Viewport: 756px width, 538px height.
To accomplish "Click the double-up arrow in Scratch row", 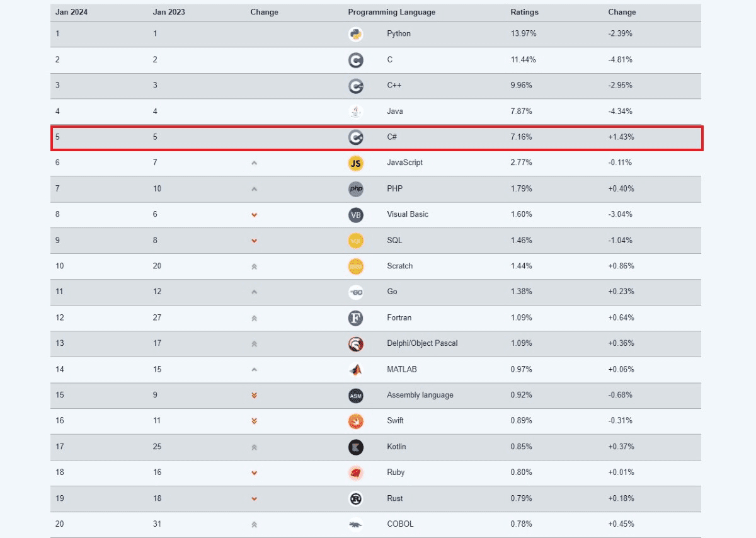I will coord(254,266).
